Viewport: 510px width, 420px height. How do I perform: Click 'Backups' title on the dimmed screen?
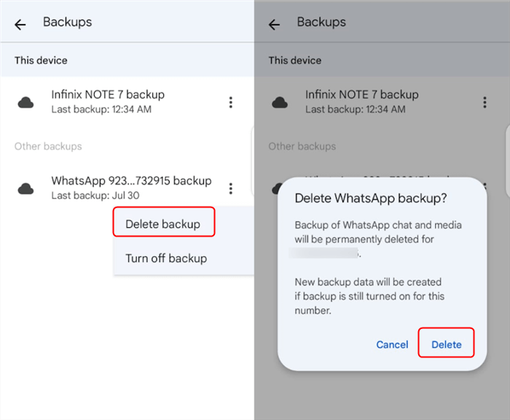coord(321,23)
